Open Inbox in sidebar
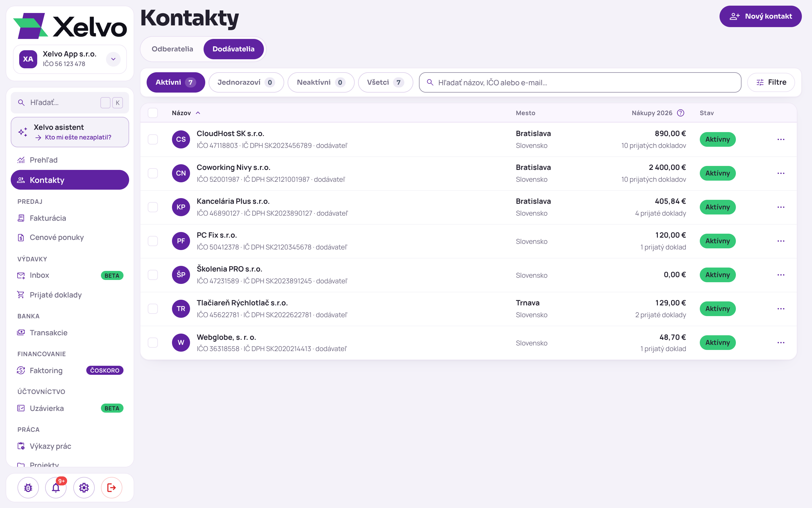The width and height of the screenshot is (812, 508). (x=70, y=275)
